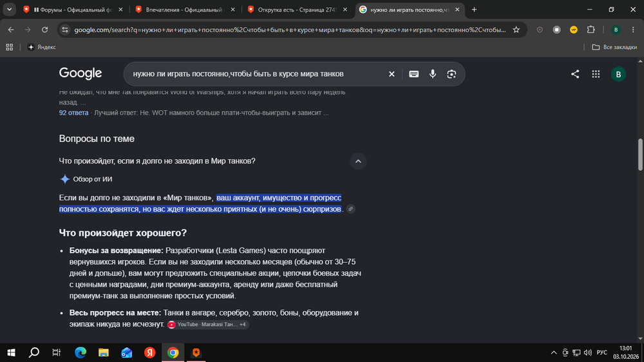Open the Google apps grid
644x362 pixels.
point(596,74)
